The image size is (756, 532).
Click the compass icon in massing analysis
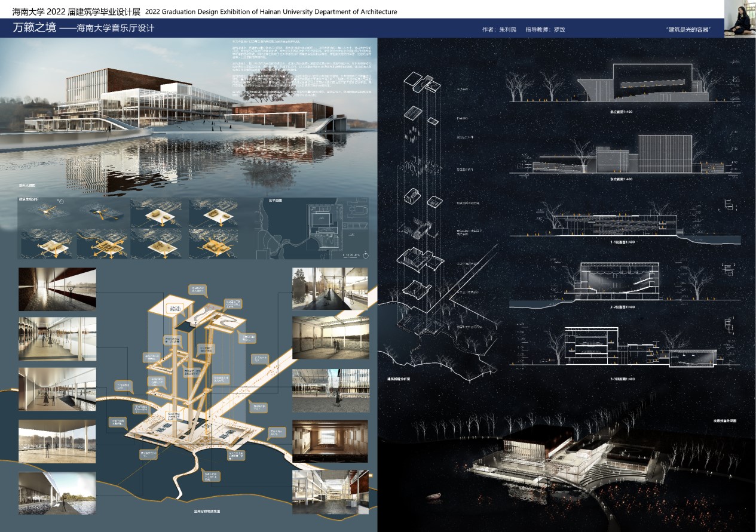tap(60, 201)
